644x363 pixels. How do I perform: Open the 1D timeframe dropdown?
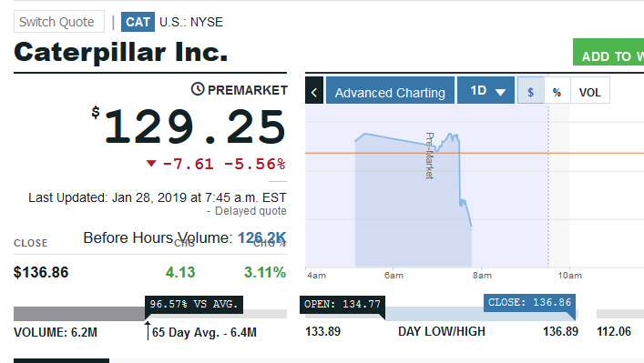click(x=486, y=90)
